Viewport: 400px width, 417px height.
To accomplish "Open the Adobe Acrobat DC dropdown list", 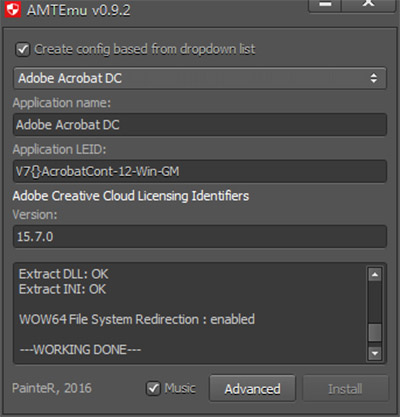I will click(x=200, y=78).
